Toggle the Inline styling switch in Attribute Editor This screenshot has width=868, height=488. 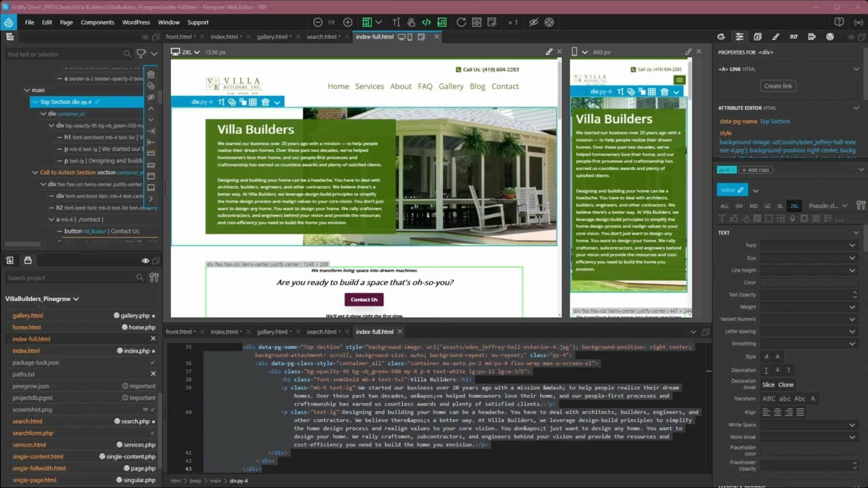point(732,189)
